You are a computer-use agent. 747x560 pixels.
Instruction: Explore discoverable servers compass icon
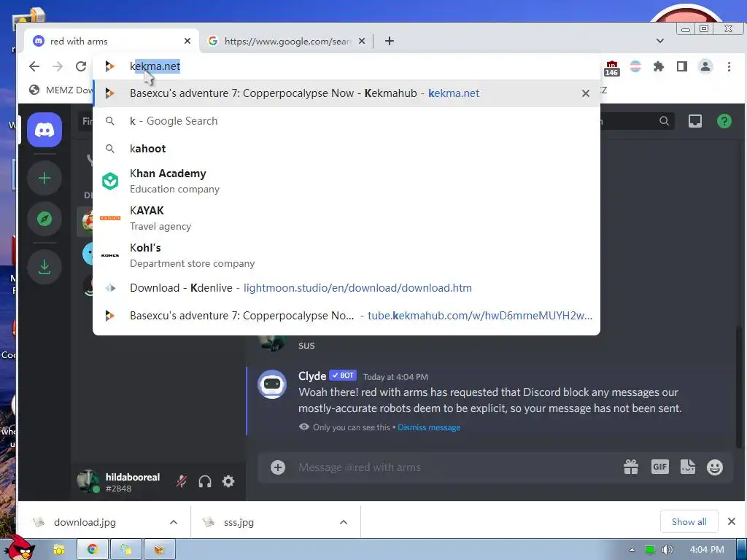(44, 219)
